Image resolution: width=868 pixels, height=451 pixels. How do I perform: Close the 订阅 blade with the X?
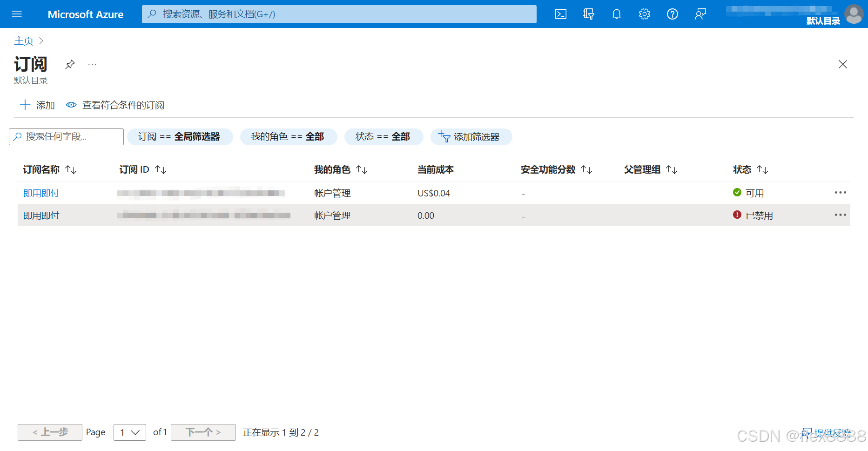(x=843, y=64)
